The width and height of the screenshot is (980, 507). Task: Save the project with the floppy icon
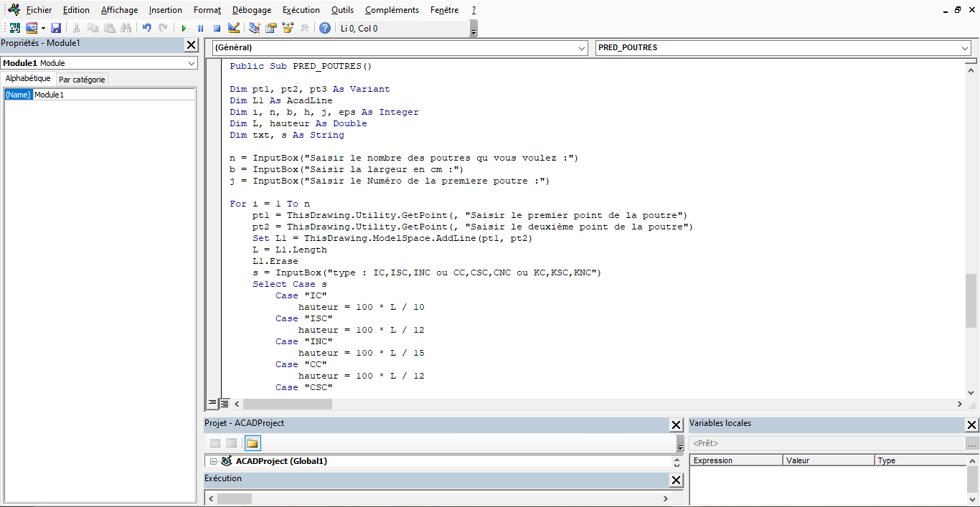tap(56, 28)
